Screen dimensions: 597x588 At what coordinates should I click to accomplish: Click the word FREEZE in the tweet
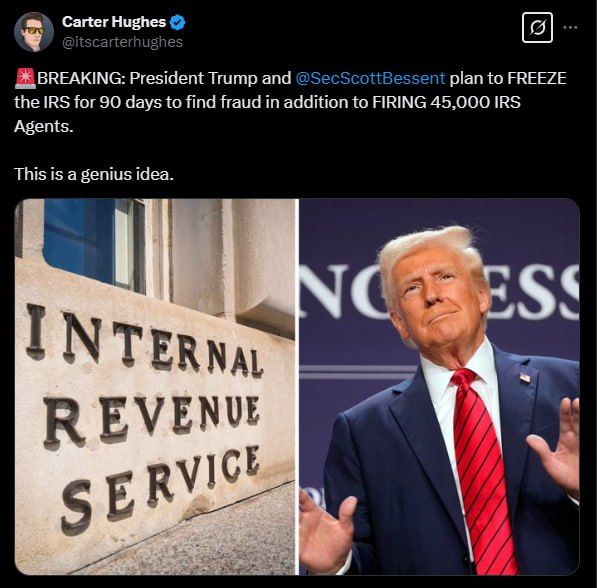tap(537, 78)
